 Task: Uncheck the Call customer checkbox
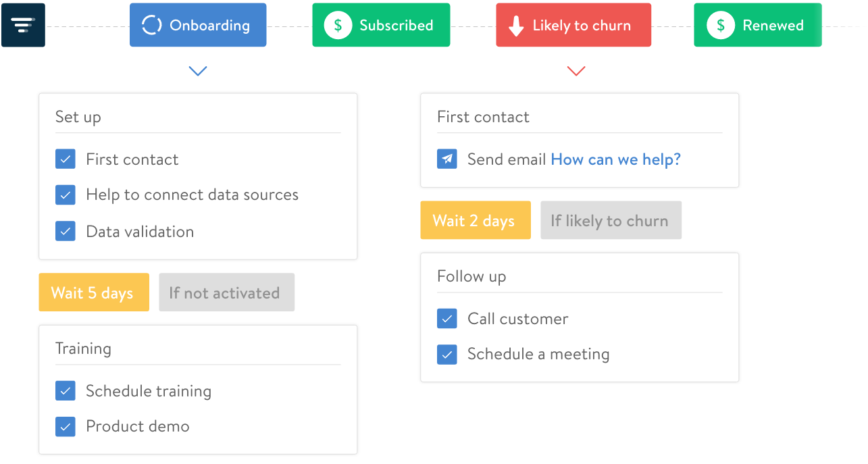pos(446,319)
